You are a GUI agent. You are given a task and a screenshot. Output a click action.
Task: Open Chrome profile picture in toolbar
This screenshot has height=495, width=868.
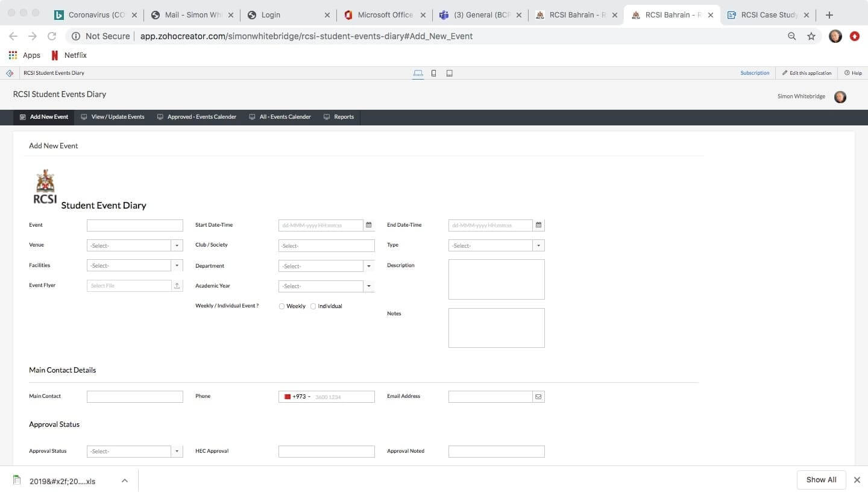pos(835,36)
